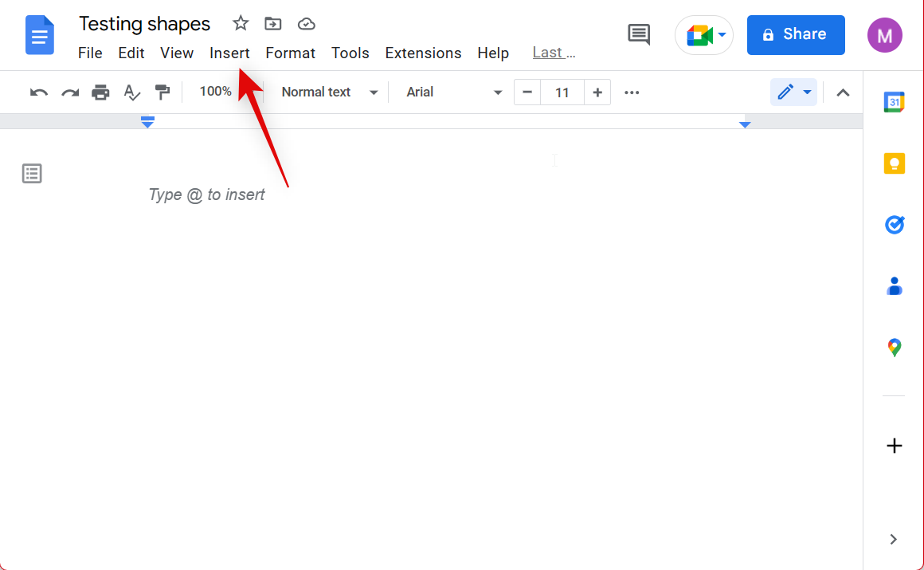Select the Paint format tool
The width and height of the screenshot is (924, 570).
click(162, 92)
